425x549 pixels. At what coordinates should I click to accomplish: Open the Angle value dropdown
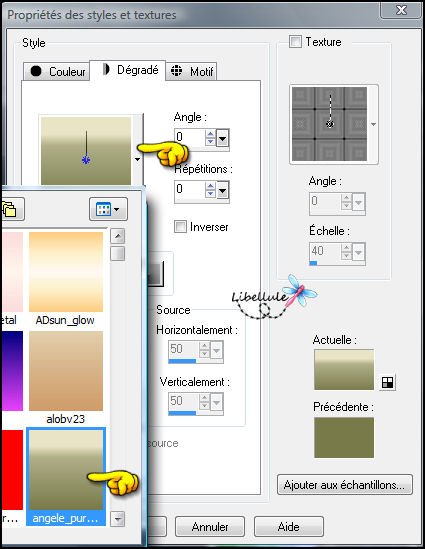point(222,138)
